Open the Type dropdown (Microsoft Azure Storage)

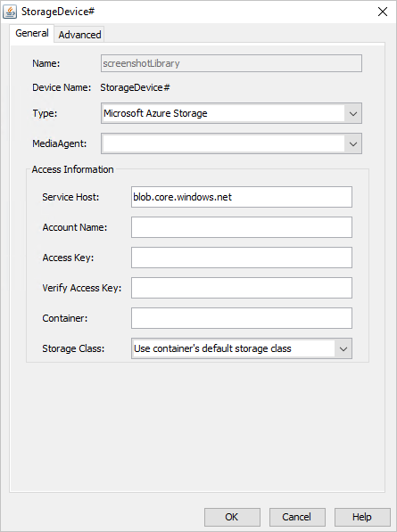pos(231,113)
